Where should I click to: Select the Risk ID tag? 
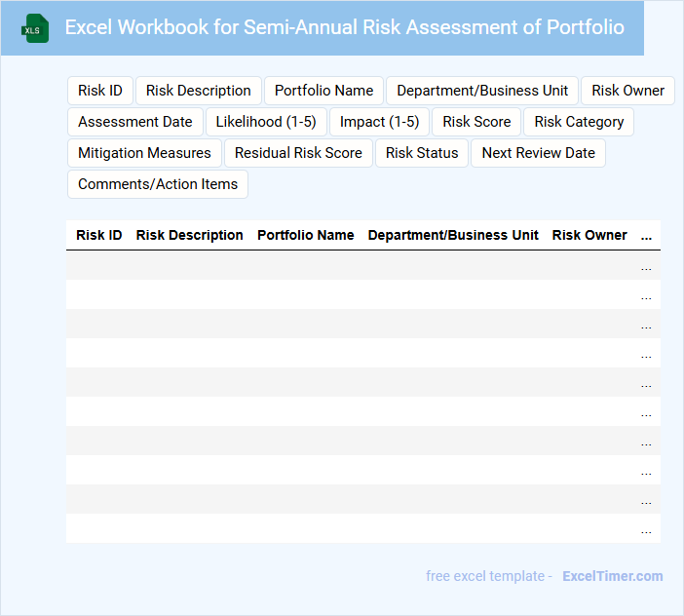pyautogui.click(x=100, y=91)
